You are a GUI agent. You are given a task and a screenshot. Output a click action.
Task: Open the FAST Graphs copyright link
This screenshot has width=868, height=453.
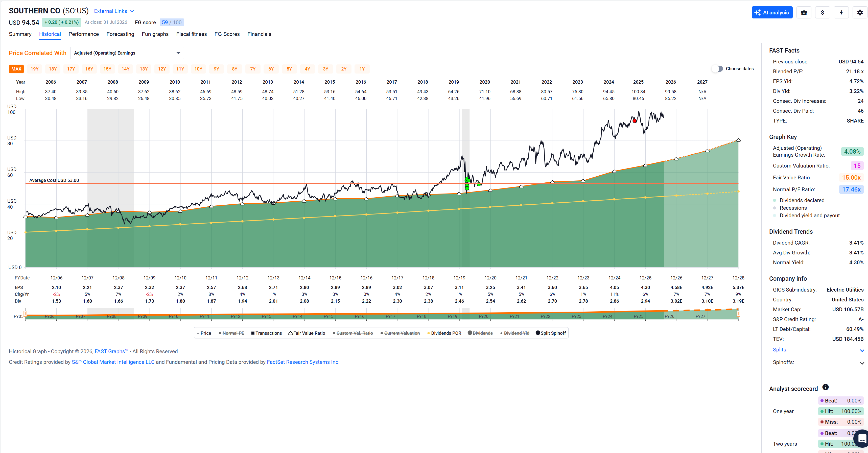pos(111,351)
